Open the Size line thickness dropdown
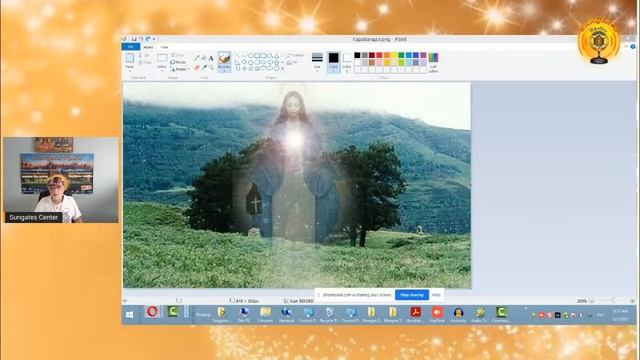The height and width of the screenshot is (360, 640). 317,61
